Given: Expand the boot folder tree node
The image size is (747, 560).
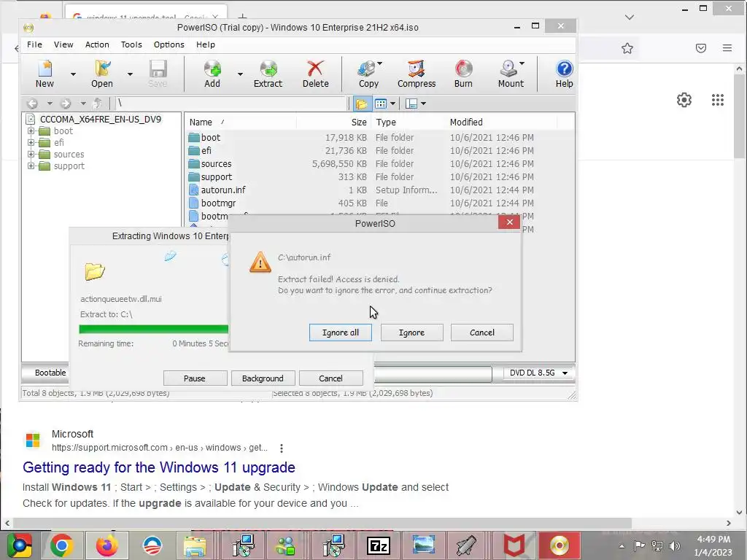Looking at the screenshot, I should tap(31, 131).
